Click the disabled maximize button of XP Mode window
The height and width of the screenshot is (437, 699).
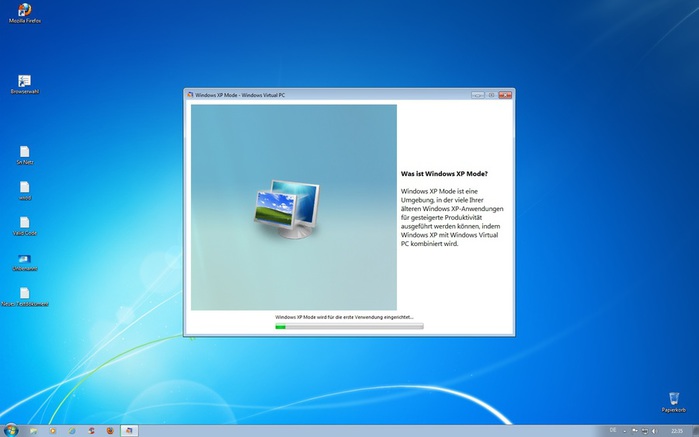pos(491,95)
